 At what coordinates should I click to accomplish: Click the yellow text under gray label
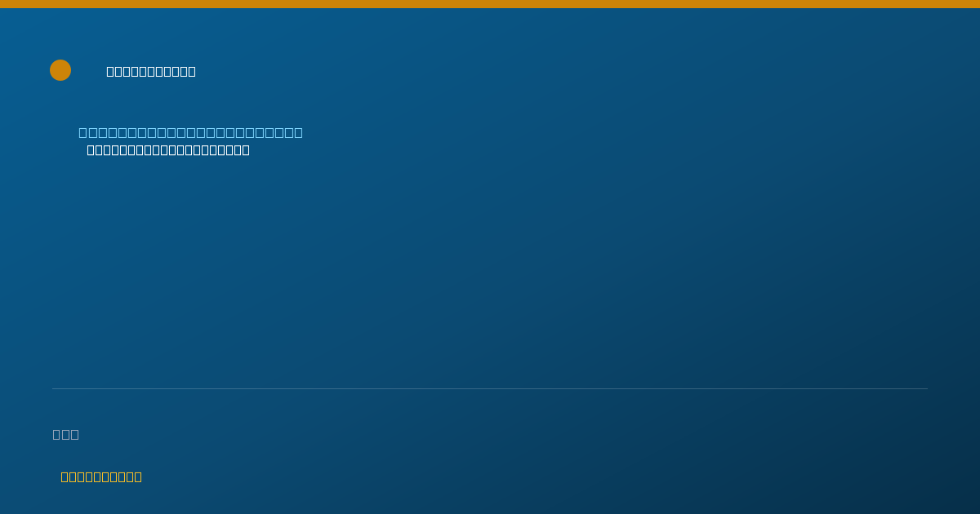coord(101,476)
